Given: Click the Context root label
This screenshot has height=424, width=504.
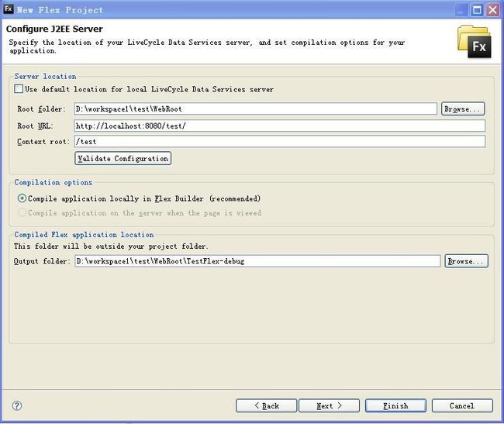Looking at the screenshot, I should [x=43, y=142].
